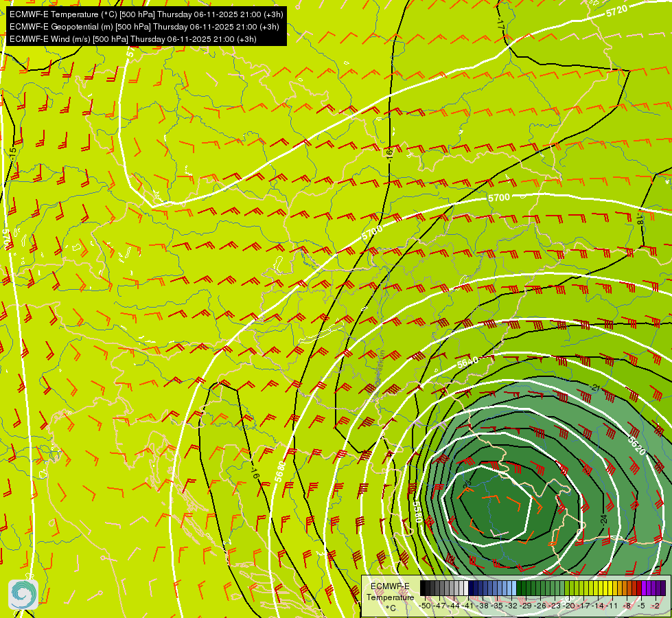Click the 5620 geopotential contour label
The height and width of the screenshot is (618, 672).
tap(636, 446)
